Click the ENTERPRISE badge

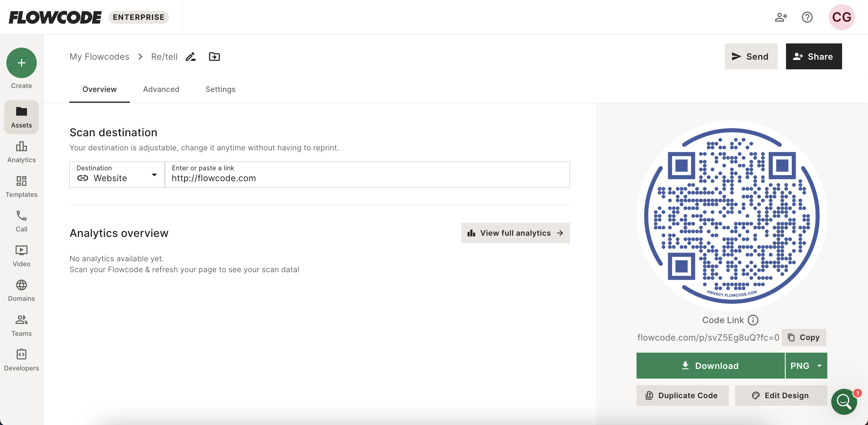139,17
